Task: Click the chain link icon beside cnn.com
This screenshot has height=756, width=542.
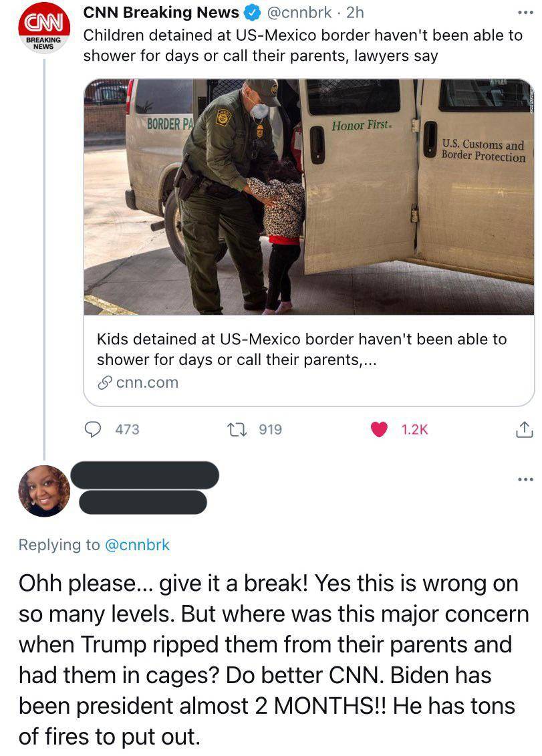Action: tap(104, 383)
